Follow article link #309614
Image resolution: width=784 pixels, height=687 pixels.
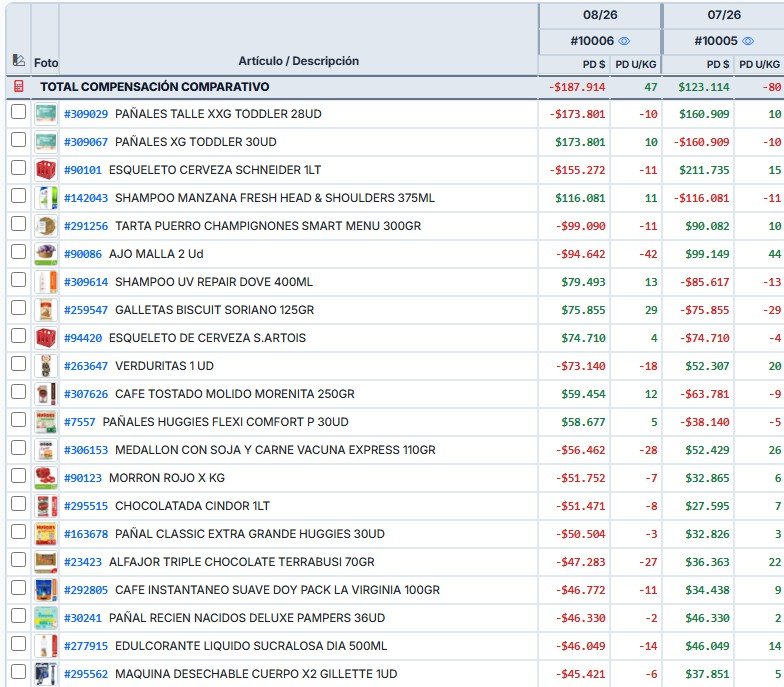click(86, 282)
